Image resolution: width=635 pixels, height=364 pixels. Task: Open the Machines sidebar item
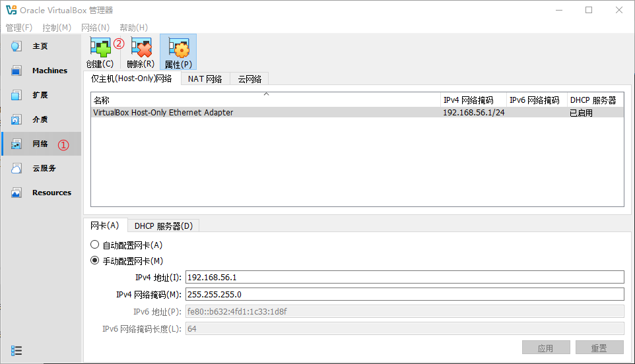pyautogui.click(x=41, y=71)
